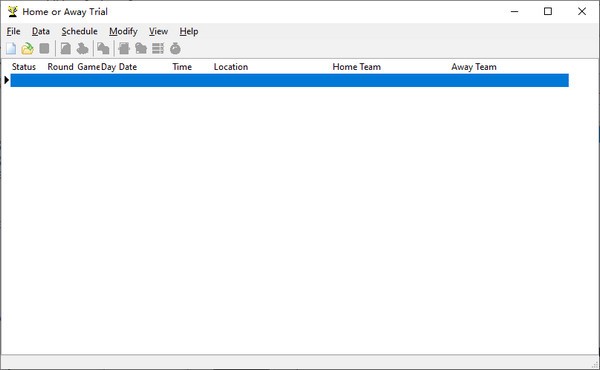Select the highlighted blue schedule row
600x370 pixels.
tap(289, 80)
